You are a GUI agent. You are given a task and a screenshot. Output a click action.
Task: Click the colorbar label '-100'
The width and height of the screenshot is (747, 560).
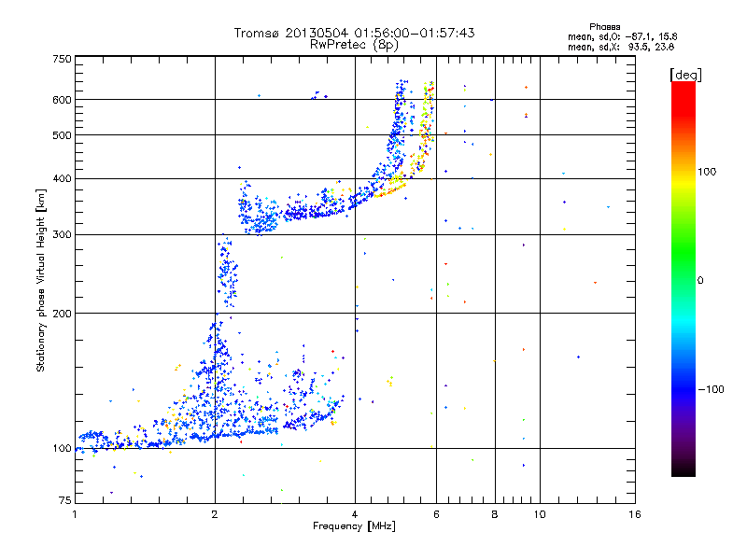[x=711, y=389]
